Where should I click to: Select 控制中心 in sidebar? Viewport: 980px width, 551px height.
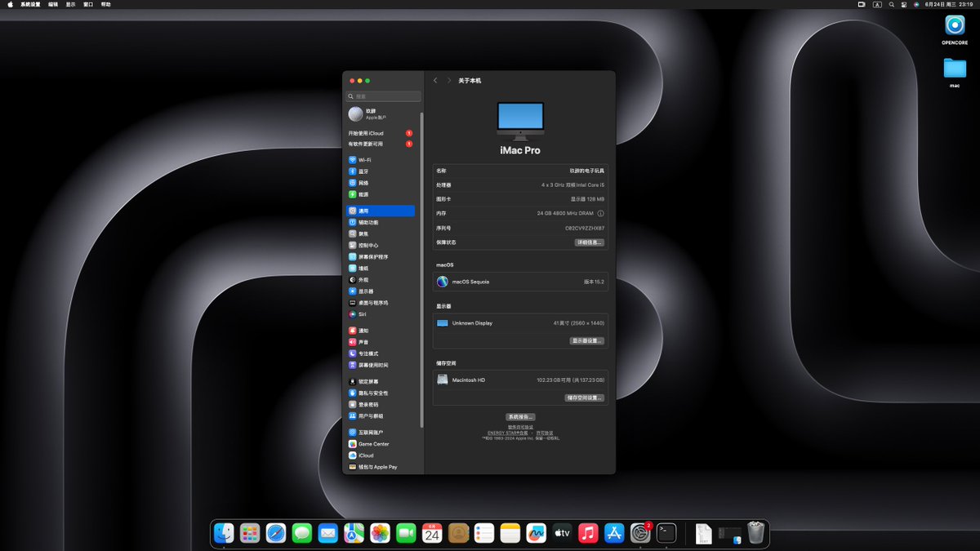(381, 245)
